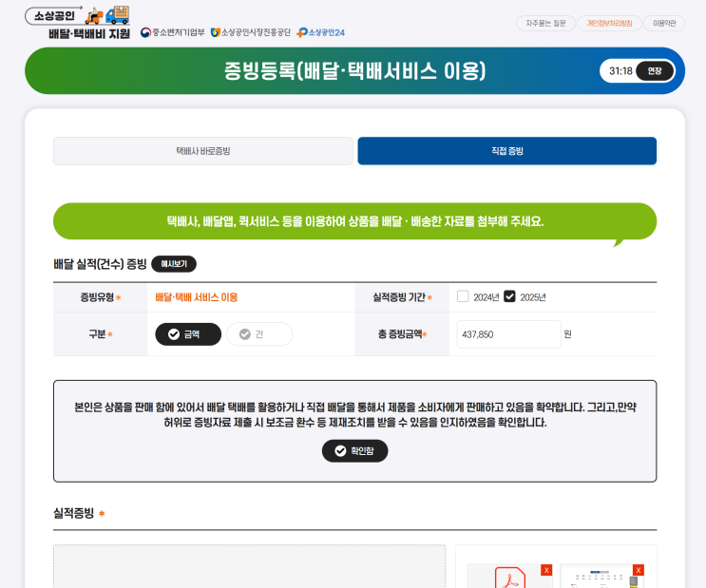The height and width of the screenshot is (588, 706).
Task: Extend the session timer with 연장
Action: tap(655, 71)
